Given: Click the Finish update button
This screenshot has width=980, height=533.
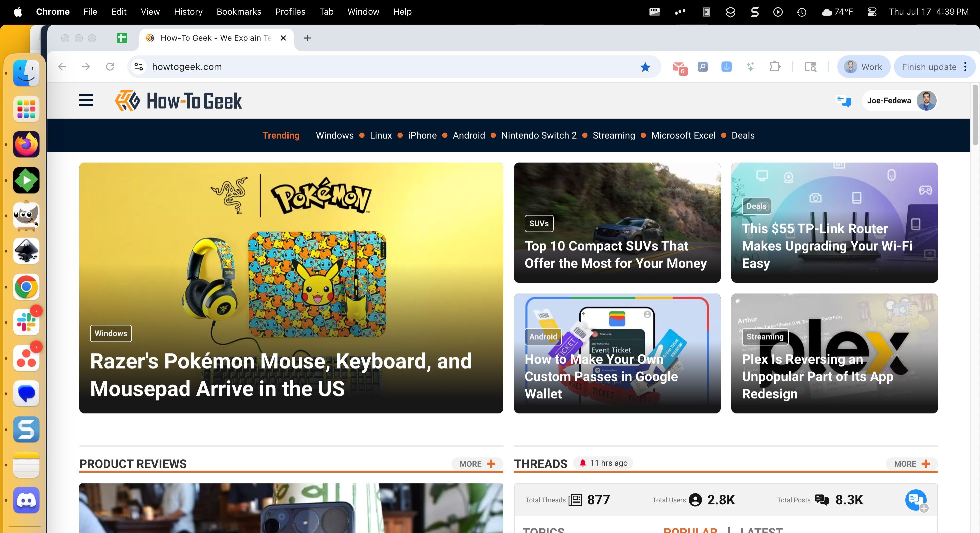Looking at the screenshot, I should click(x=929, y=67).
